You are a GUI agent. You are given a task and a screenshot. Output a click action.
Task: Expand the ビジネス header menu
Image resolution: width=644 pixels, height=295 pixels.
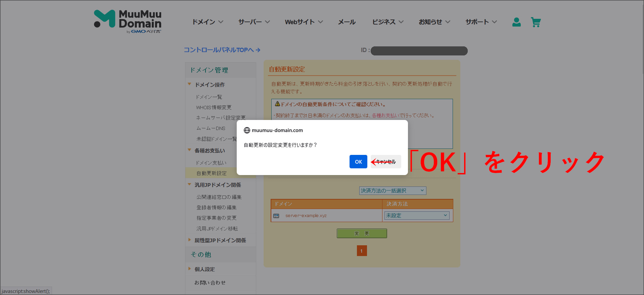pyautogui.click(x=388, y=22)
